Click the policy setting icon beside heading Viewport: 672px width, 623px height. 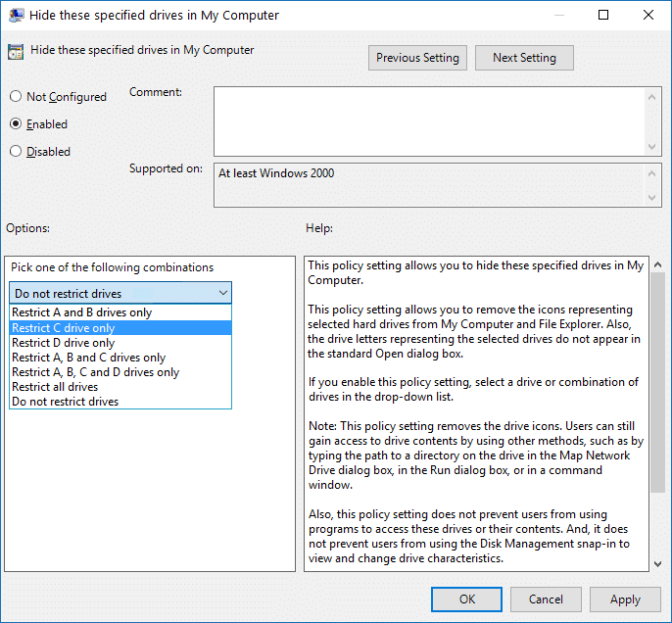click(16, 52)
